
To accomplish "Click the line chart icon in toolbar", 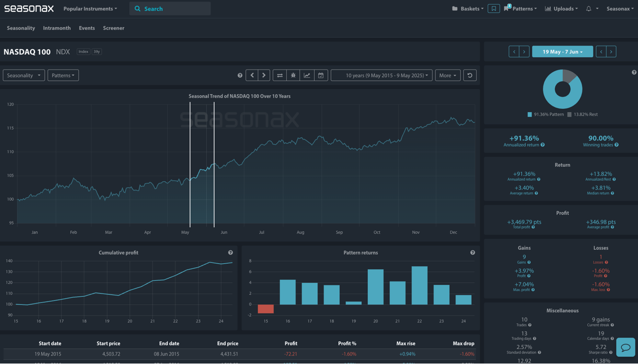I will point(307,75).
